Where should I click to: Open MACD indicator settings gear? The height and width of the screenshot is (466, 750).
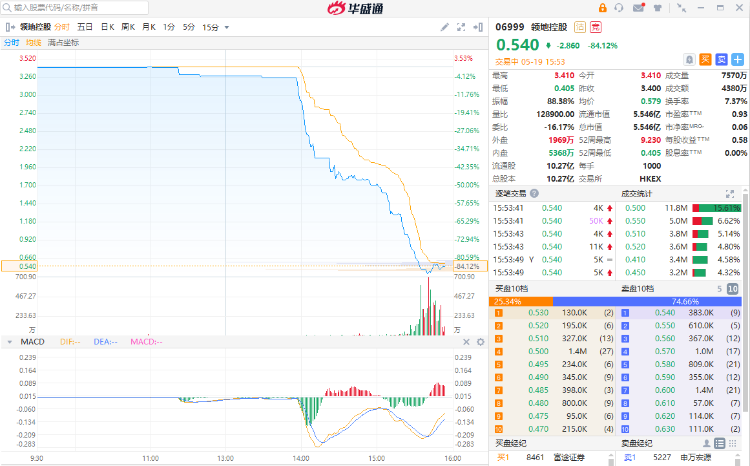pyautogui.click(x=481, y=342)
